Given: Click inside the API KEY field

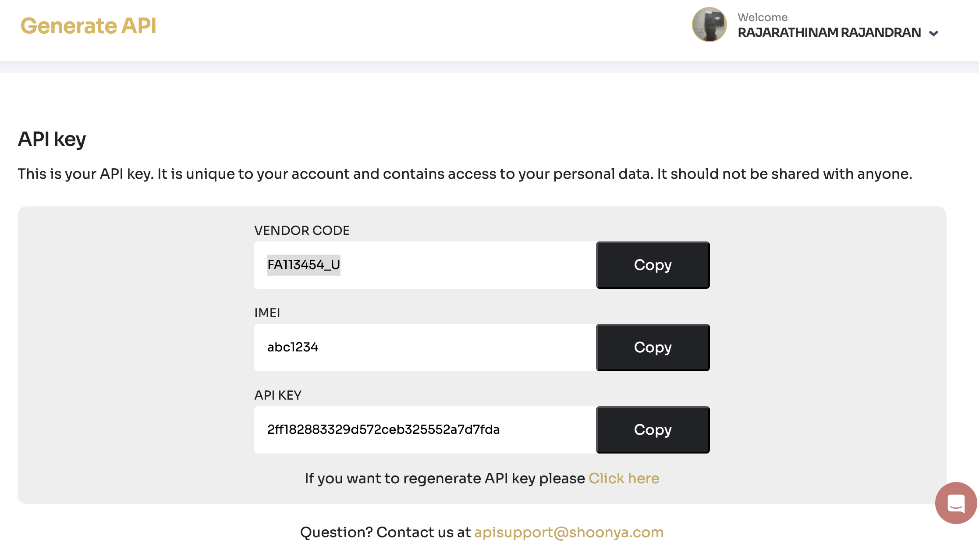Looking at the screenshot, I should pos(425,430).
